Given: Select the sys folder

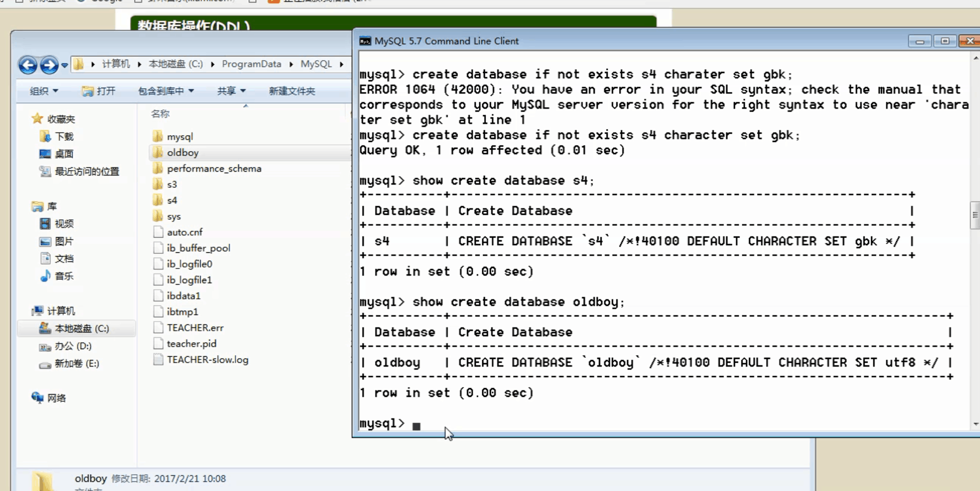Looking at the screenshot, I should [174, 216].
